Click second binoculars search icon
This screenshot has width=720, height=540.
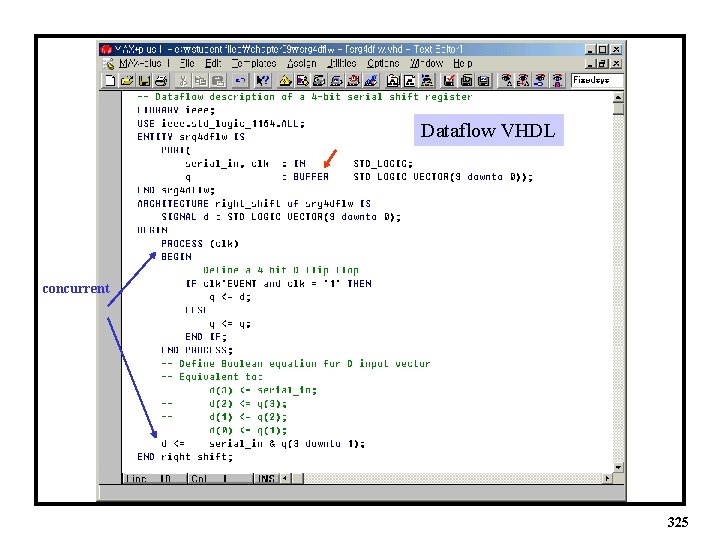[523, 81]
